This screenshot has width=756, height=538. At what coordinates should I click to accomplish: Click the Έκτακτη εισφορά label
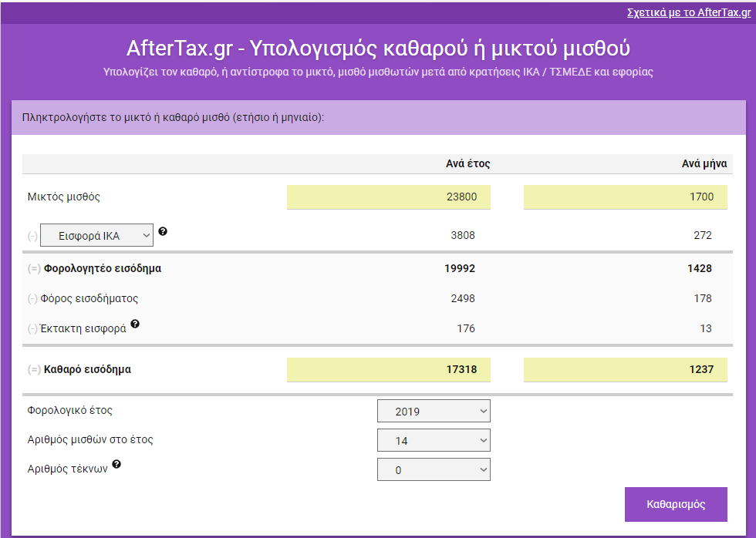(x=83, y=328)
